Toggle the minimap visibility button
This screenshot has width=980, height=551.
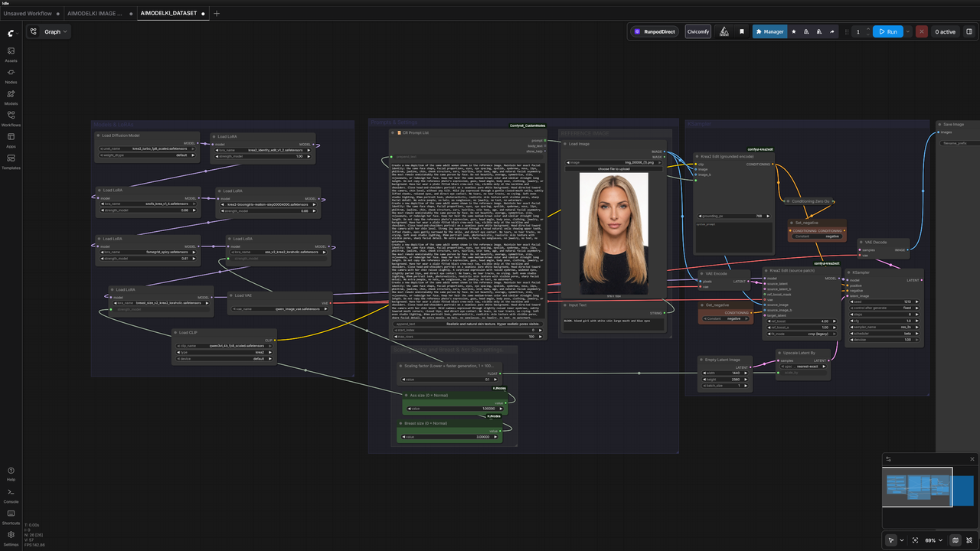(x=955, y=540)
